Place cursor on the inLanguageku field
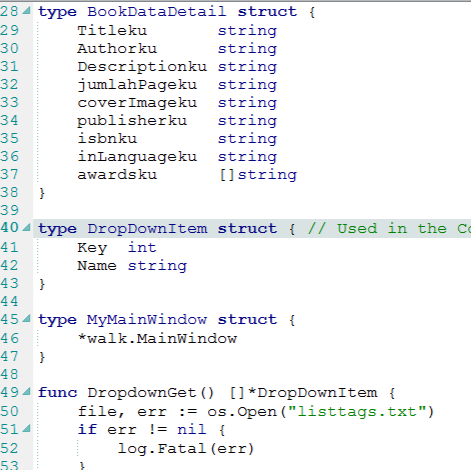The height and width of the screenshot is (470, 471). (x=137, y=157)
